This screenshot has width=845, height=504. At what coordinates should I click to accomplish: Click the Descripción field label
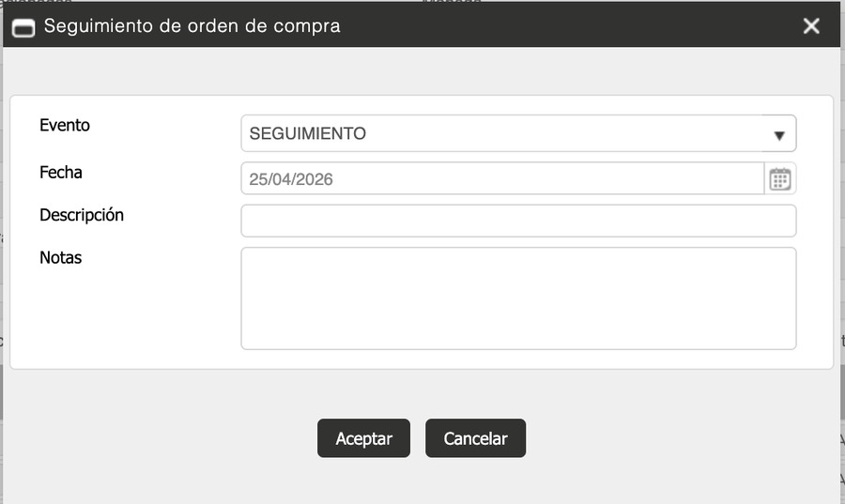click(x=82, y=215)
